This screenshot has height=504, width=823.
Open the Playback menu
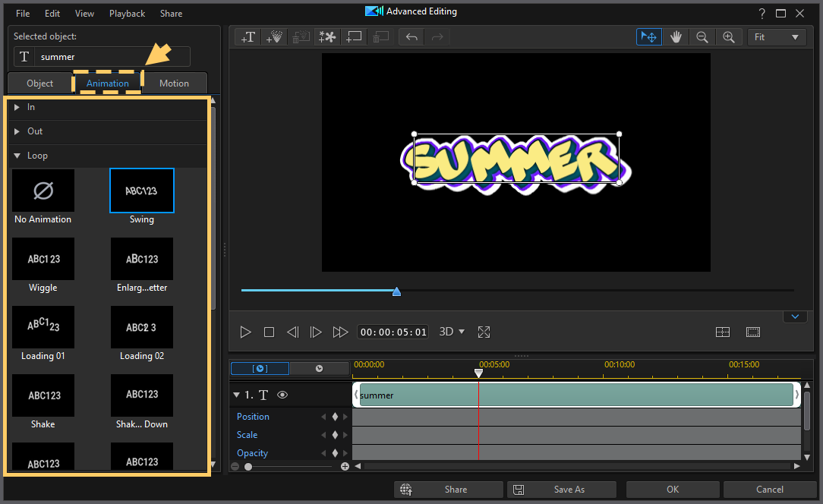pyautogui.click(x=127, y=13)
